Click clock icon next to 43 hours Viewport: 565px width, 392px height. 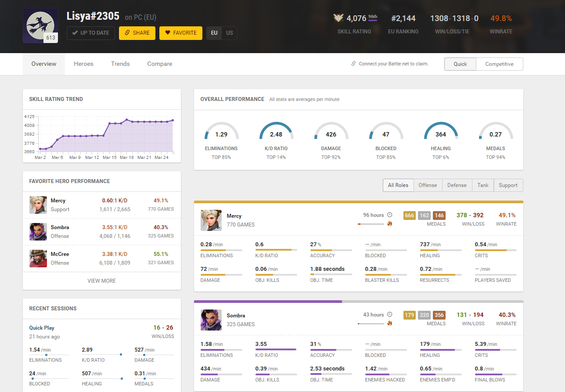click(x=389, y=315)
